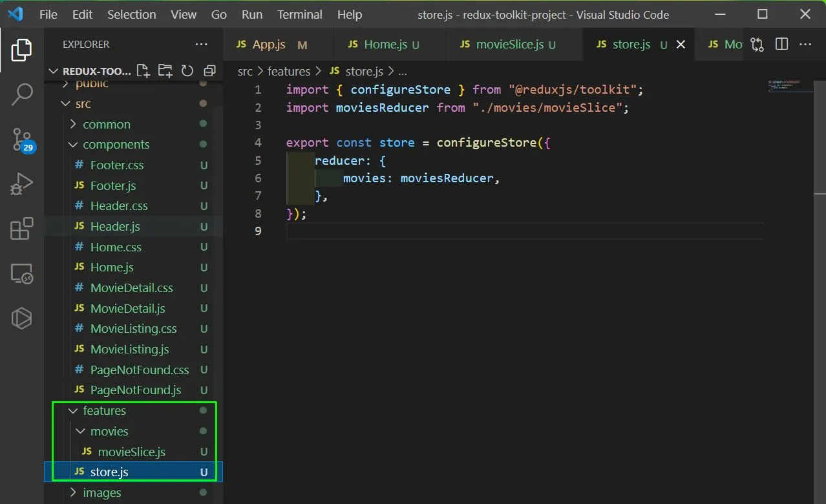Open the Edit menu
This screenshot has width=826, height=504.
82,14
